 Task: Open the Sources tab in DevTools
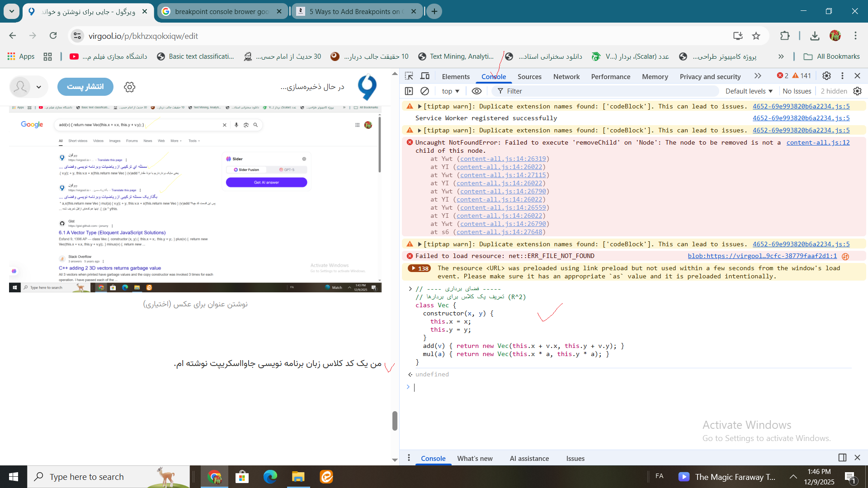[x=529, y=76]
